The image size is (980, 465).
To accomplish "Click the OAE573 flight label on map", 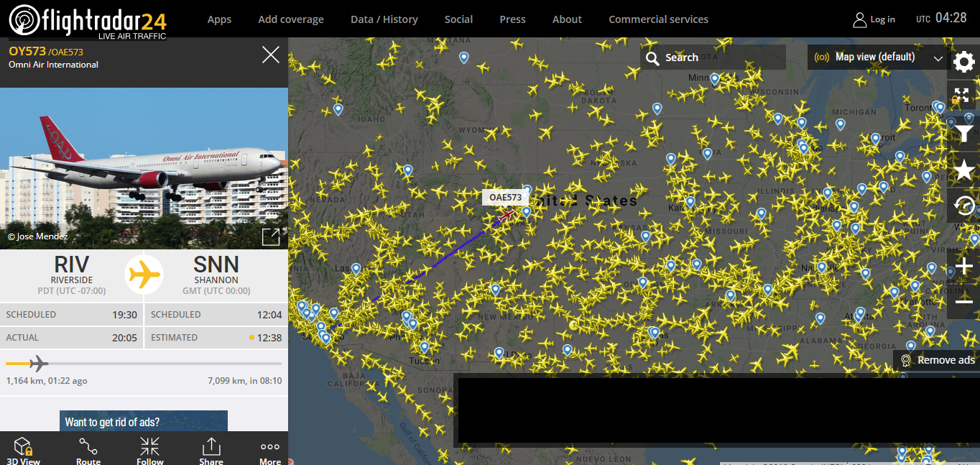I will coord(506,197).
